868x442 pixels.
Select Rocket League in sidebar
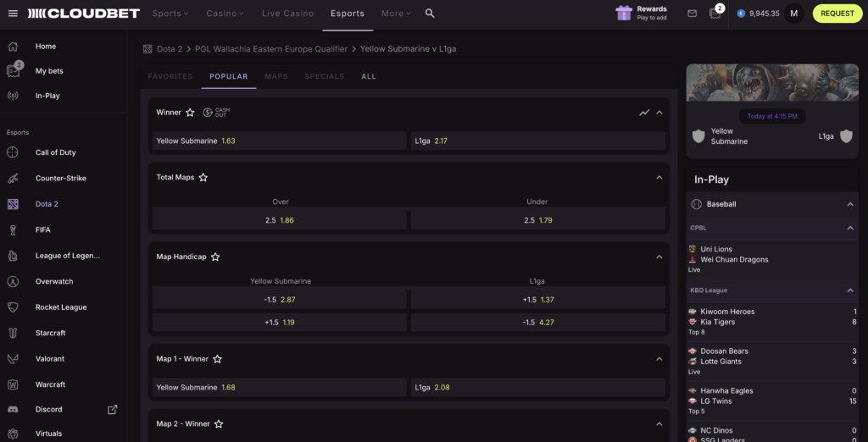tap(63, 307)
